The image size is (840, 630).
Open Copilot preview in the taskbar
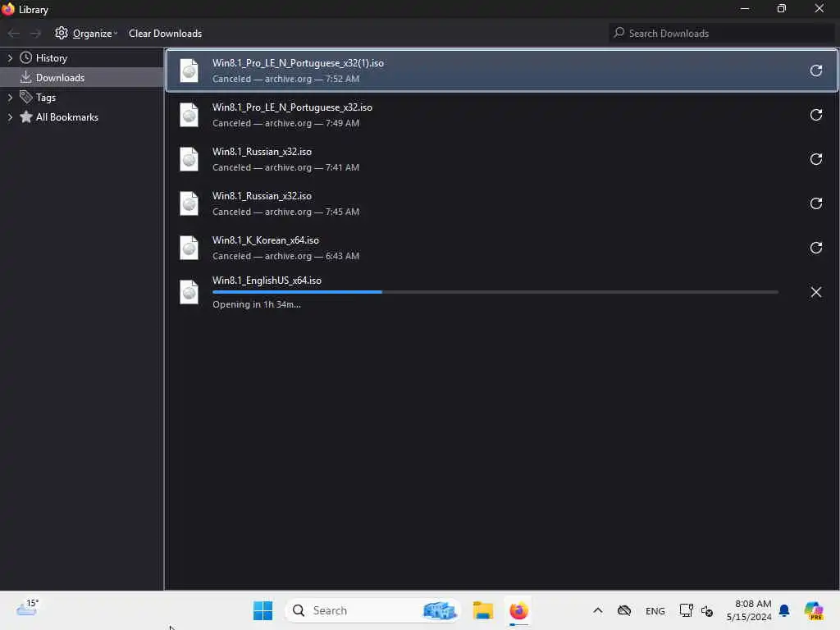(813, 610)
